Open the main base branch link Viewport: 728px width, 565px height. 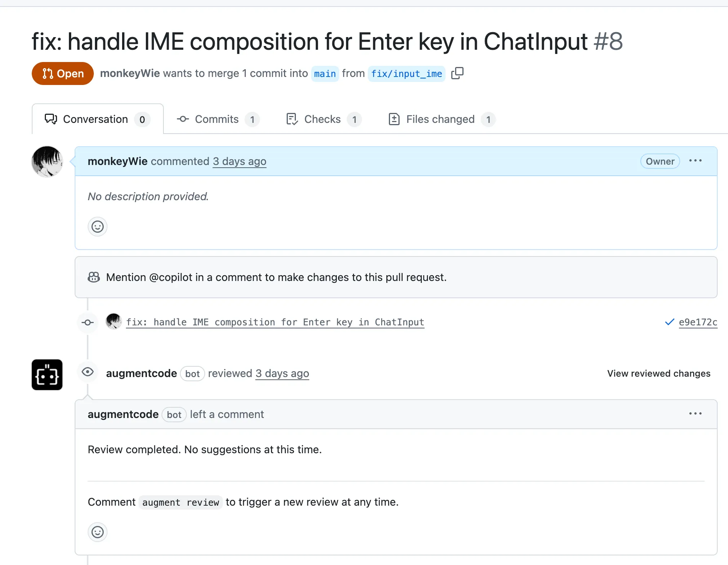coord(325,73)
